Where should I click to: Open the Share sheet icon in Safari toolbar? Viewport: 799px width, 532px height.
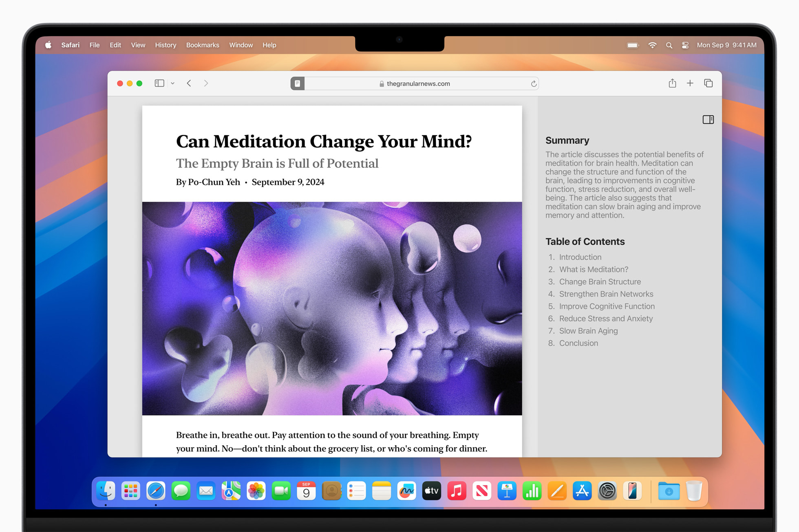tap(672, 83)
